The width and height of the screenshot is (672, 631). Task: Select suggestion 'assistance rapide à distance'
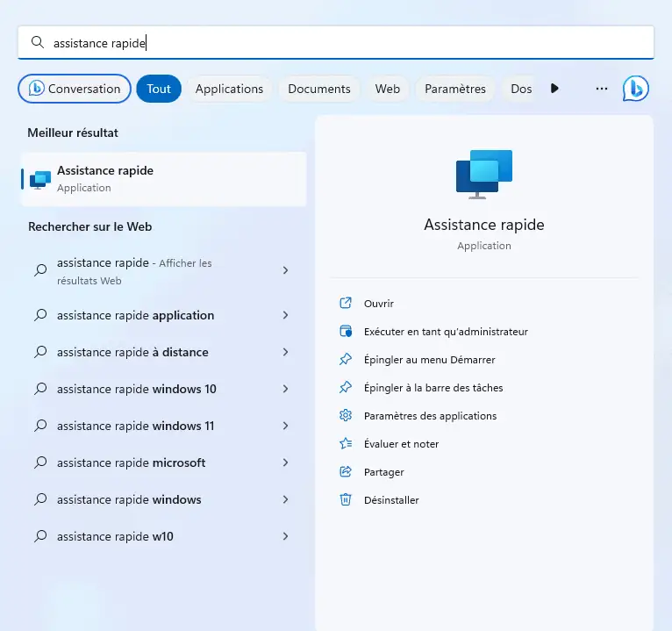click(x=164, y=352)
